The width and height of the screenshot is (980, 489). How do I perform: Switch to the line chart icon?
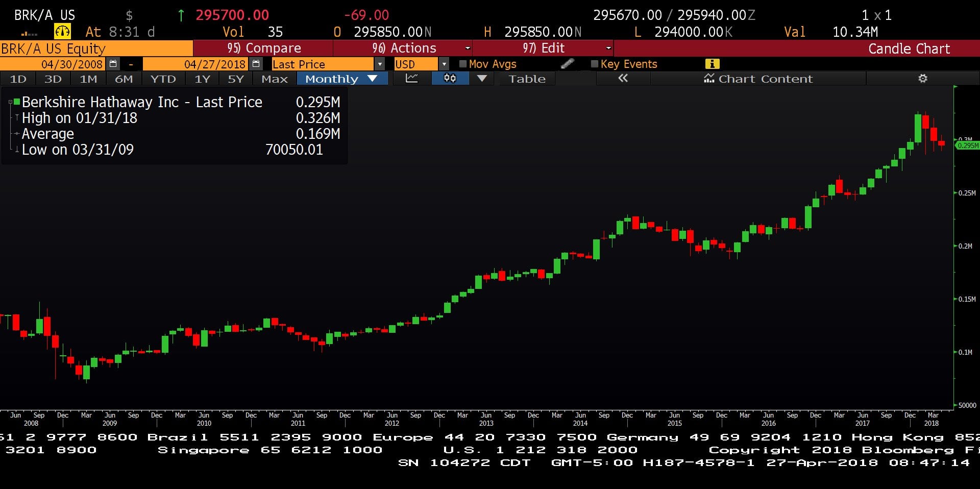[x=411, y=79]
